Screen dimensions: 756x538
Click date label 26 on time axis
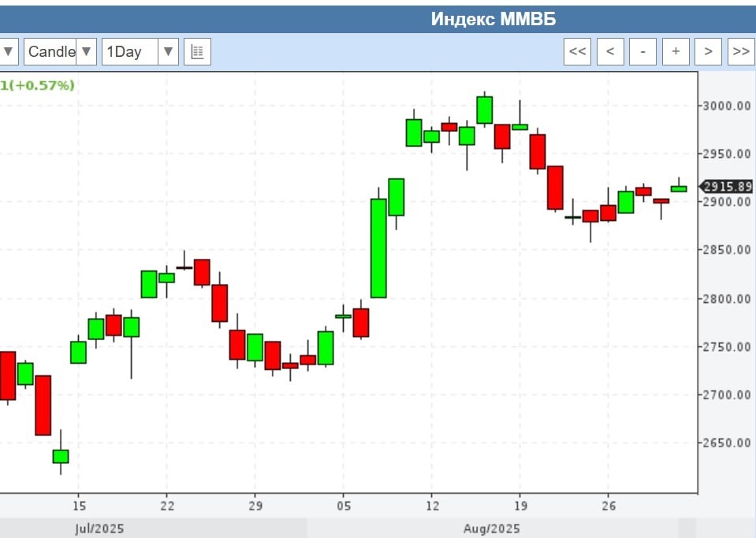[x=609, y=506]
